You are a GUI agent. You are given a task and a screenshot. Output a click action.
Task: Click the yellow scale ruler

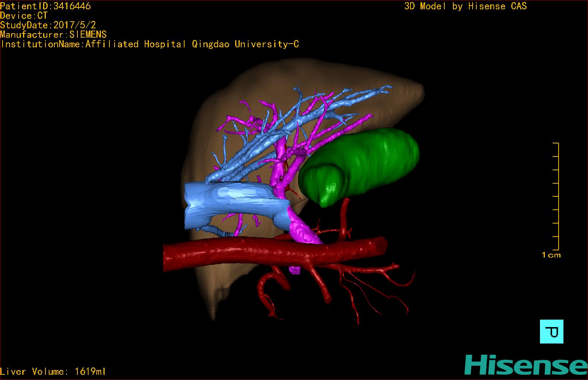tap(556, 196)
